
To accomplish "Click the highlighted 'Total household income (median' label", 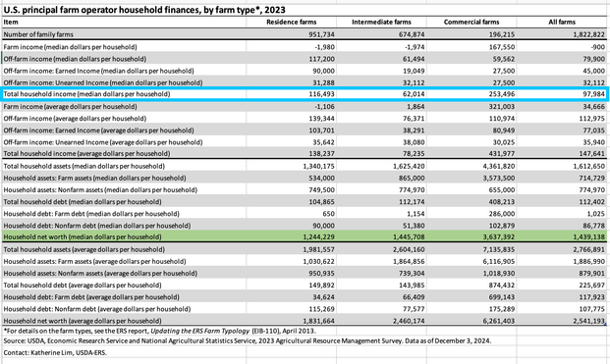I will click(x=86, y=94).
